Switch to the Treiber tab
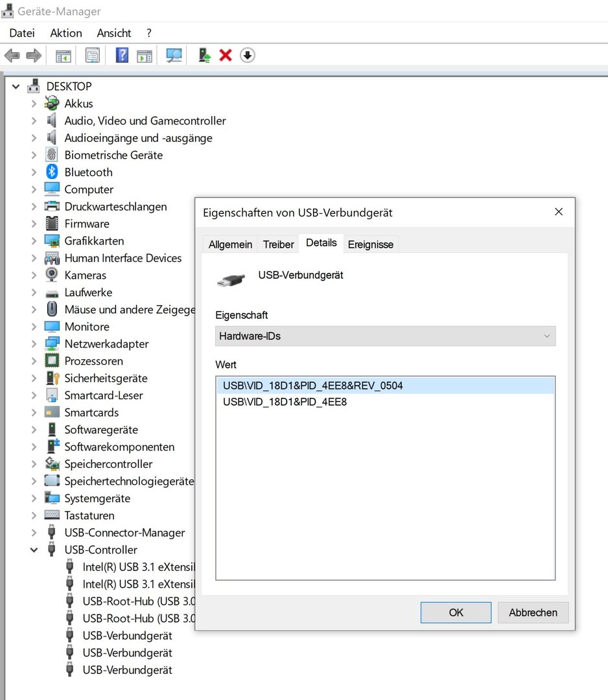This screenshot has height=700, width=608. (x=279, y=244)
